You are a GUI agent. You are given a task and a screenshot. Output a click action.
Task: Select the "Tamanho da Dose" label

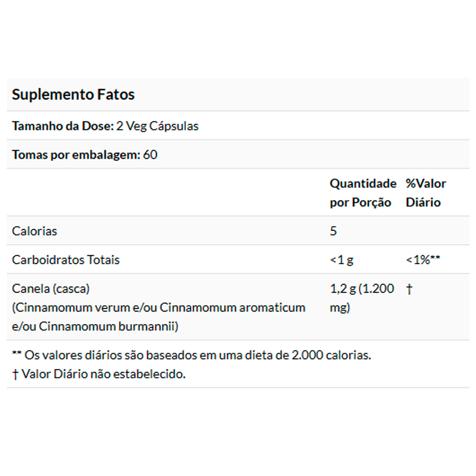pos(62,126)
